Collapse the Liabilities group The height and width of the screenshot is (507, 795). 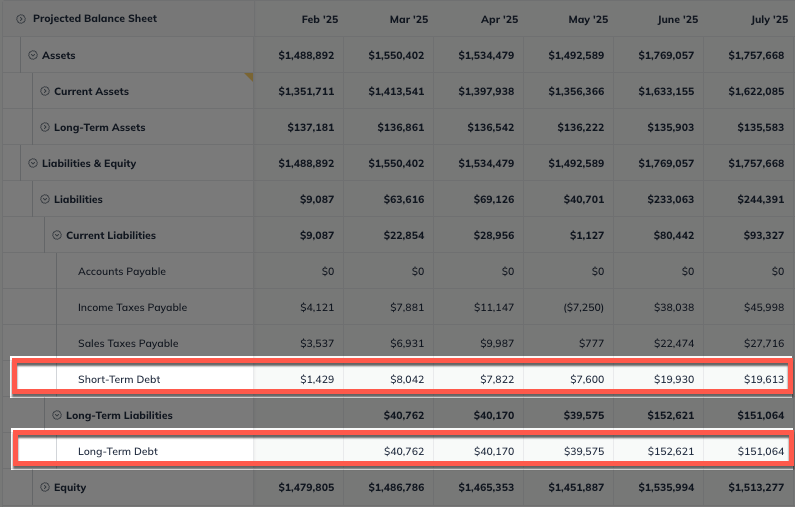point(45,199)
